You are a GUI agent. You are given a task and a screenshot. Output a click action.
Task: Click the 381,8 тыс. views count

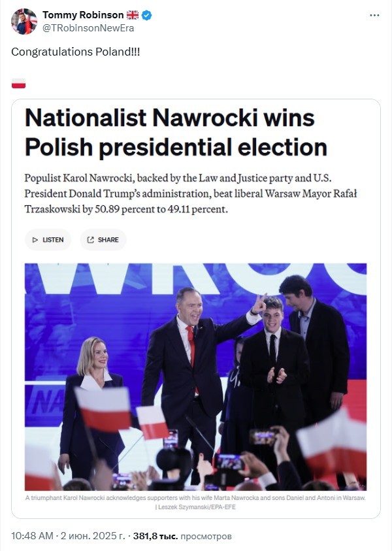point(155,536)
